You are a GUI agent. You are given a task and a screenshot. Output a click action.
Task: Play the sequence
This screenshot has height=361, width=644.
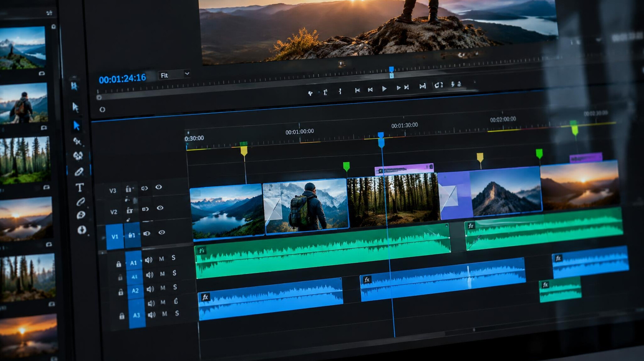pyautogui.click(x=384, y=89)
